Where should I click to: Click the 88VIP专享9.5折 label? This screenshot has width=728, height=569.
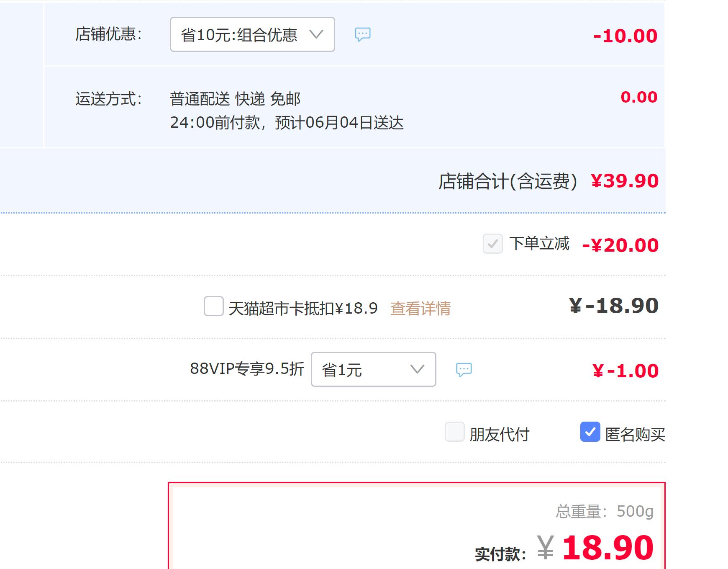point(247,369)
